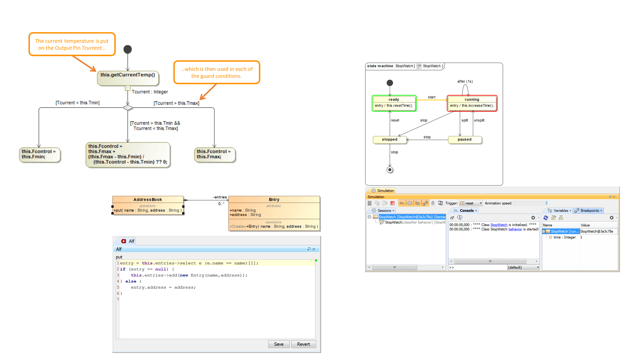644x362 pixels.
Task: Open the StopWatch link in console
Action: point(499,225)
